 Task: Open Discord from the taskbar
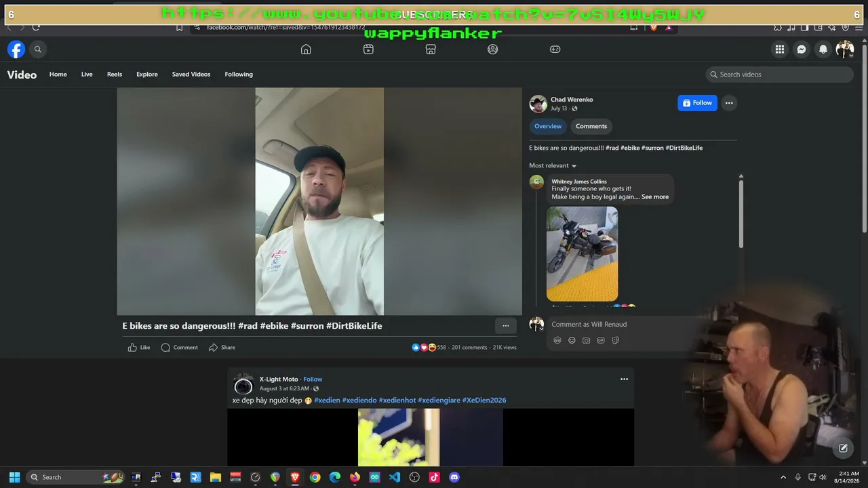coord(454,477)
